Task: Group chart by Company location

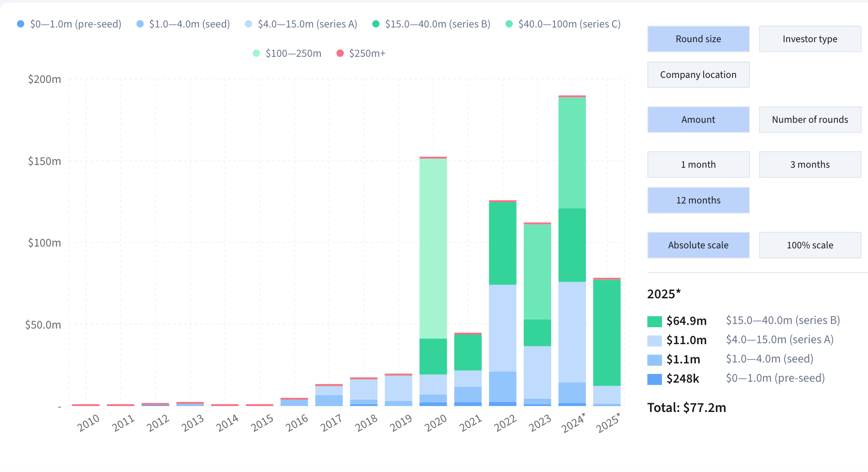Action: point(698,75)
